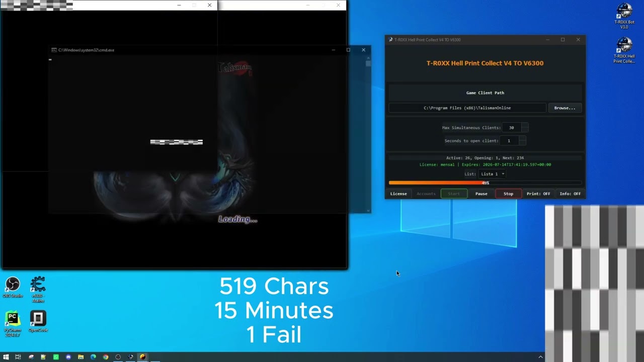This screenshot has width=644, height=362.
Task: Toggle the Print: OFF button
Action: (538, 194)
